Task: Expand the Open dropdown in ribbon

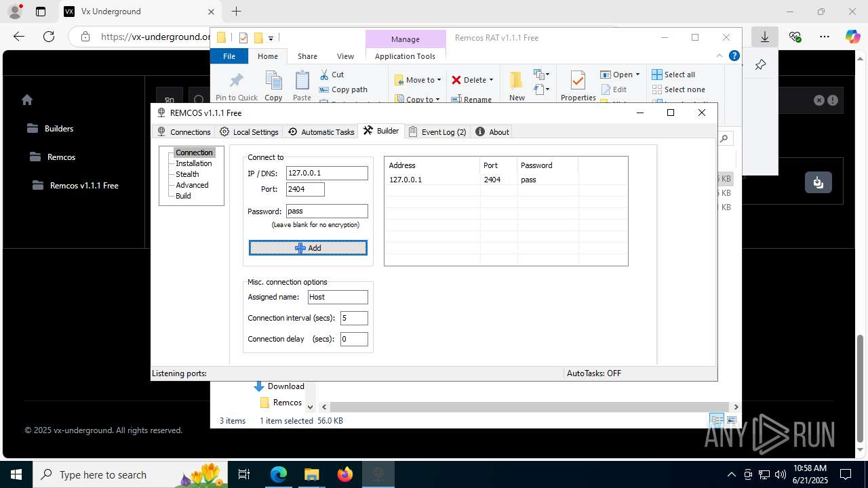Action: (x=620, y=75)
